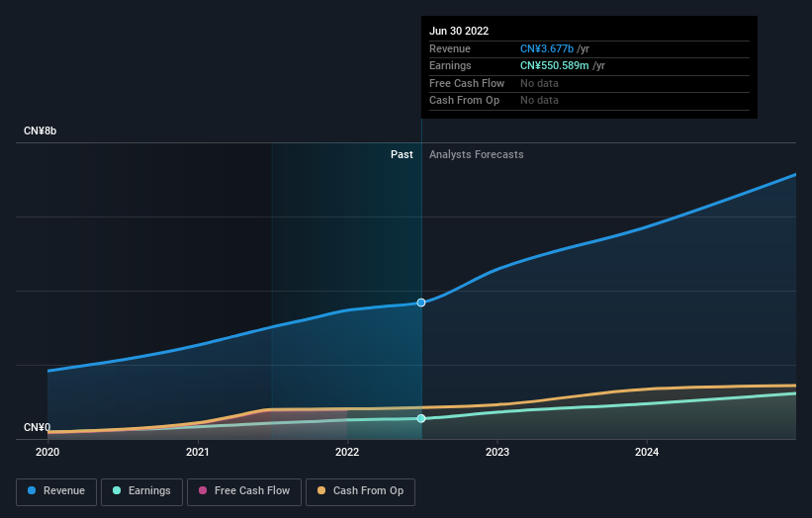The height and width of the screenshot is (518, 812).
Task: Click the tooltip Revenue row label
Action: tap(449, 48)
